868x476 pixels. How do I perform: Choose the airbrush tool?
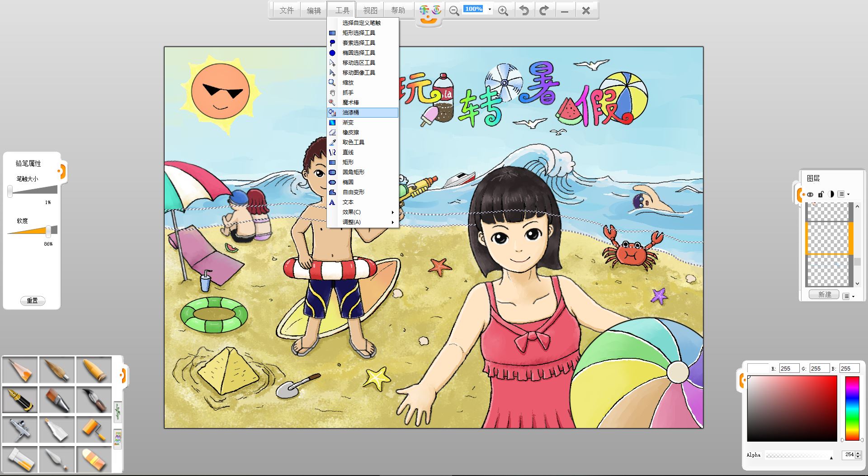point(20,429)
